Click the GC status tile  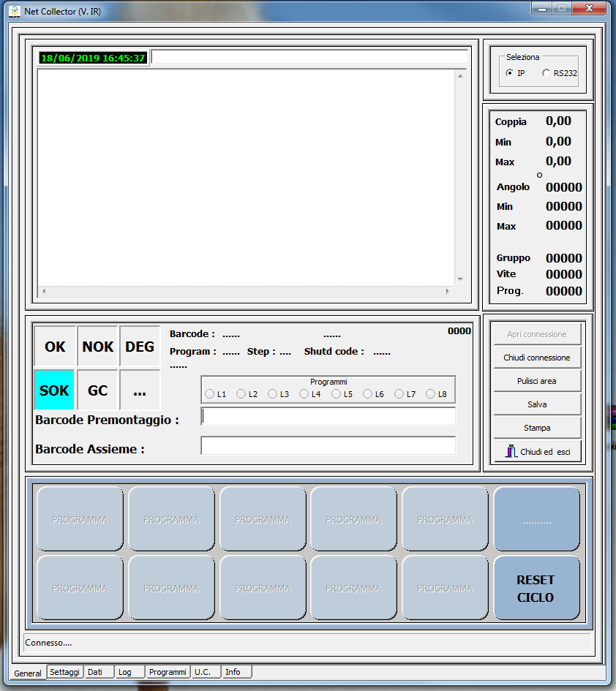[97, 390]
